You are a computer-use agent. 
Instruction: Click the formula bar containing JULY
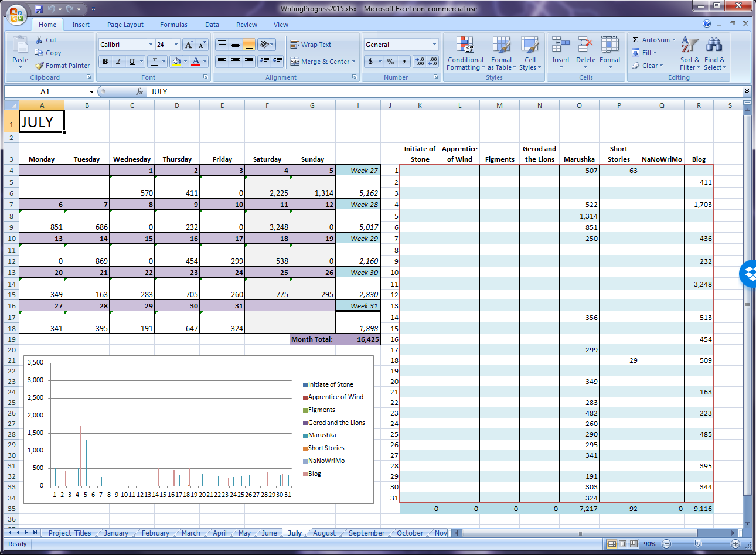click(410, 92)
